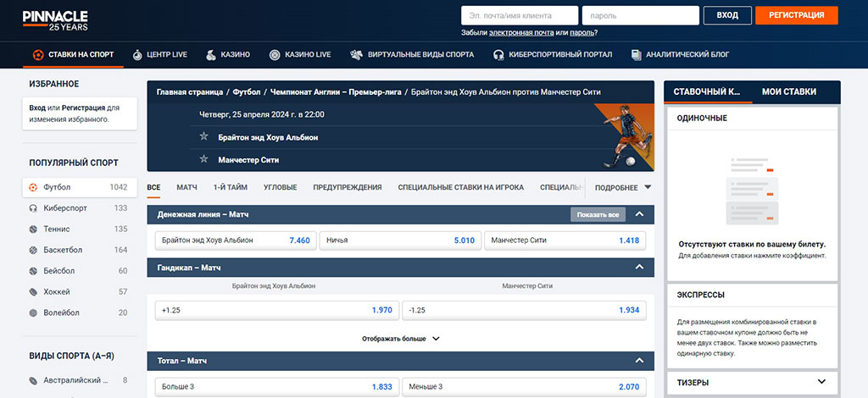Click the email or client name field
This screenshot has height=398, width=868.
pyautogui.click(x=520, y=15)
